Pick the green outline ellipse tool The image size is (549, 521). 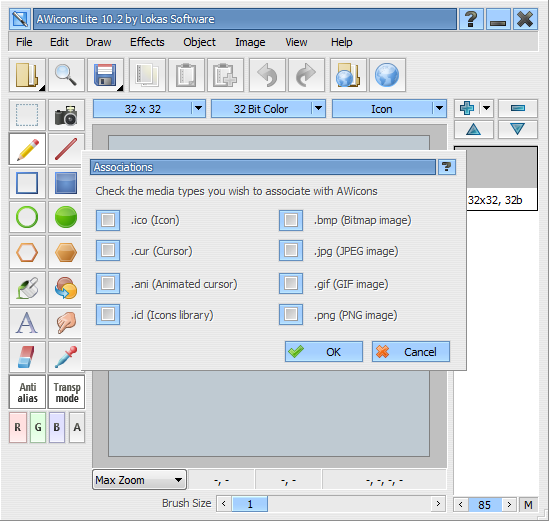pyautogui.click(x=27, y=217)
